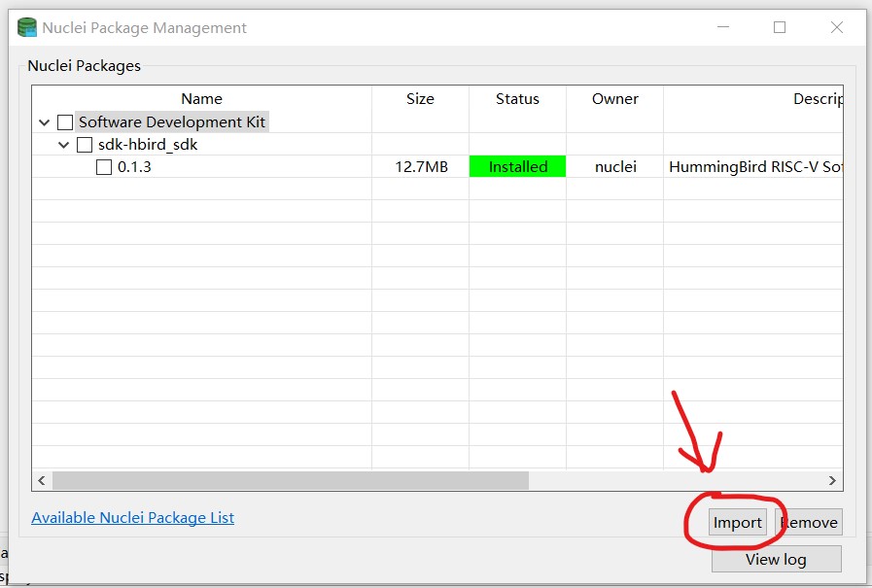The width and height of the screenshot is (872, 588).
Task: Tick the Software Development Kit checkbox
Action: (x=65, y=122)
